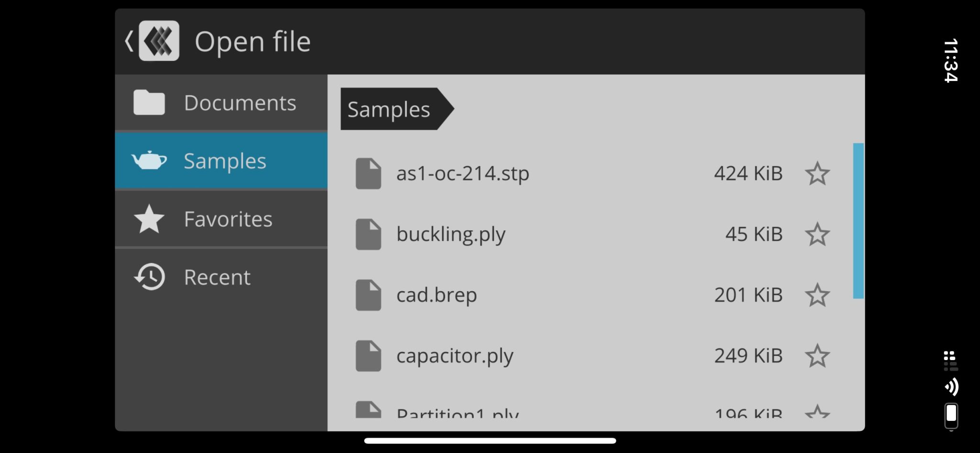Click the Recent history clock icon
Viewport: 980px width, 453px height.
click(x=150, y=277)
